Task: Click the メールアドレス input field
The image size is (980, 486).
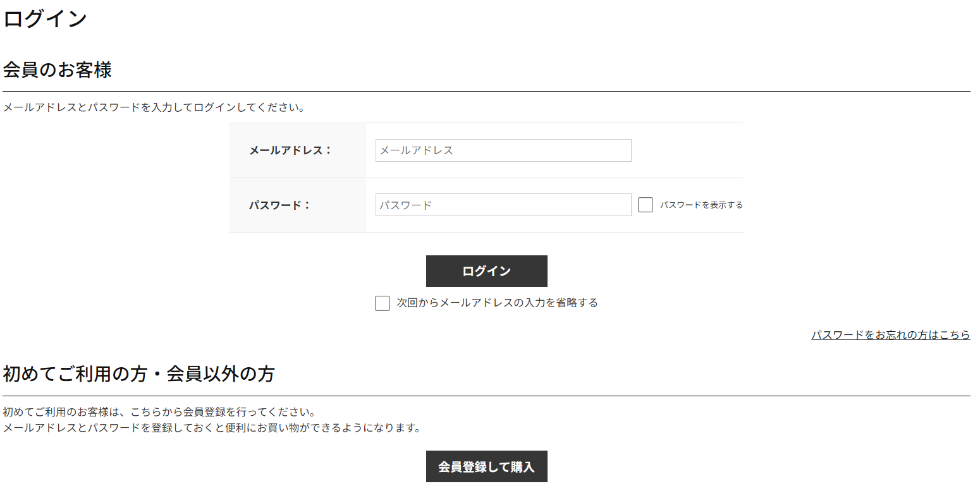Action: (x=503, y=150)
